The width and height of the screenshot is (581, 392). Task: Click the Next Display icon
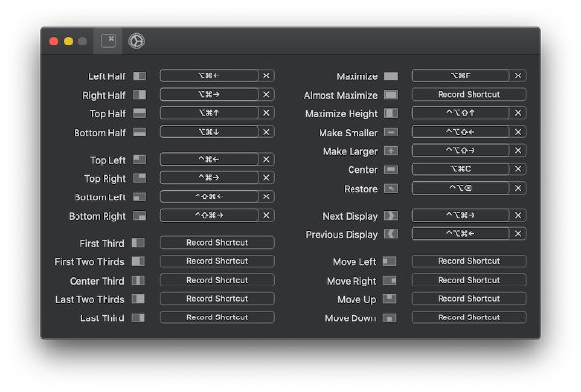[391, 216]
